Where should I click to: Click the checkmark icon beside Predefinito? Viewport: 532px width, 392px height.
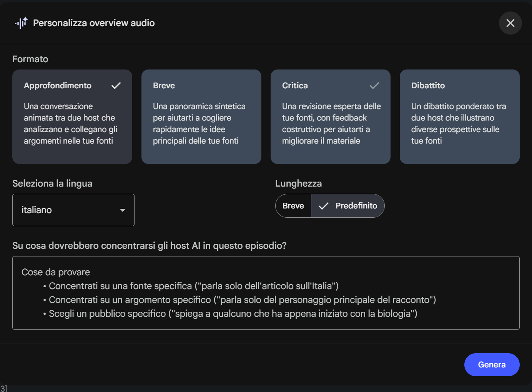click(324, 206)
